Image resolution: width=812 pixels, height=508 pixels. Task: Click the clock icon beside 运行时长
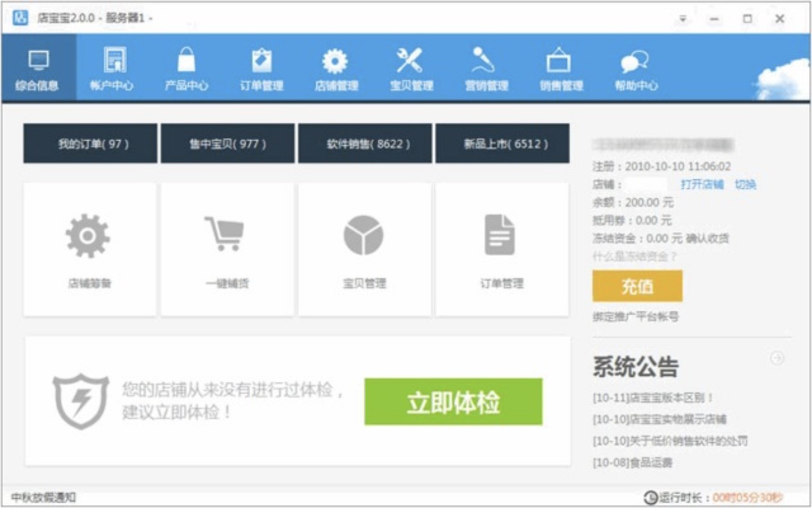[650, 497]
